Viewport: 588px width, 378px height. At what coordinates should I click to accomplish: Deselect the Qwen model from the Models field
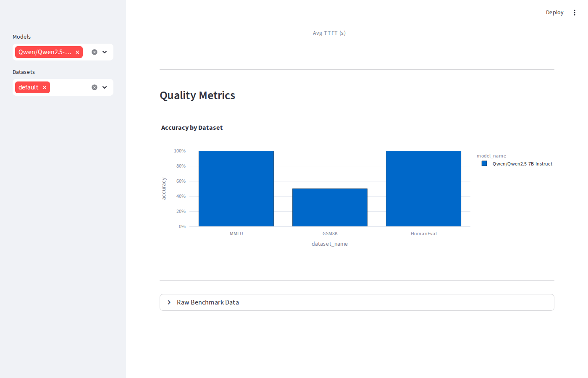(x=77, y=52)
